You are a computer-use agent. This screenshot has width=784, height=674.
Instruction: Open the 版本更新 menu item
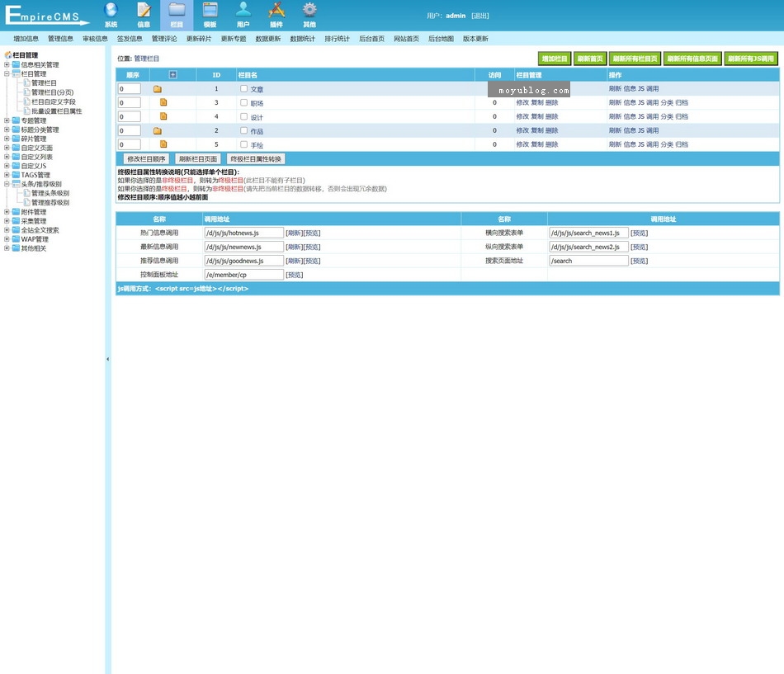[475, 39]
